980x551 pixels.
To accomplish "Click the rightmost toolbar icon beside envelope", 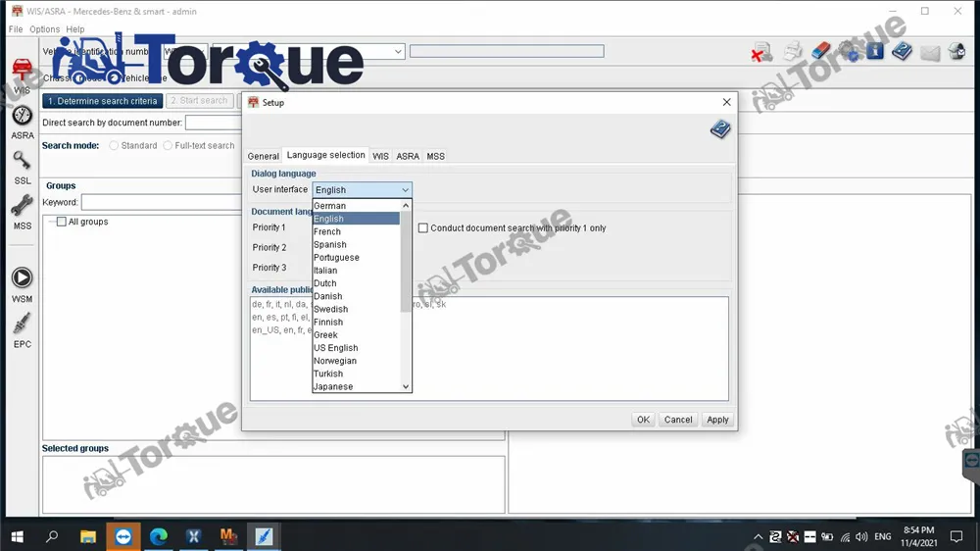I will (956, 51).
